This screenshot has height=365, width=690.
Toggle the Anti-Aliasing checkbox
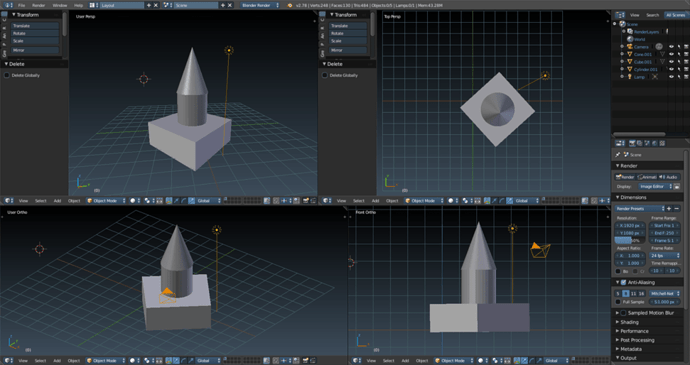coord(623,283)
